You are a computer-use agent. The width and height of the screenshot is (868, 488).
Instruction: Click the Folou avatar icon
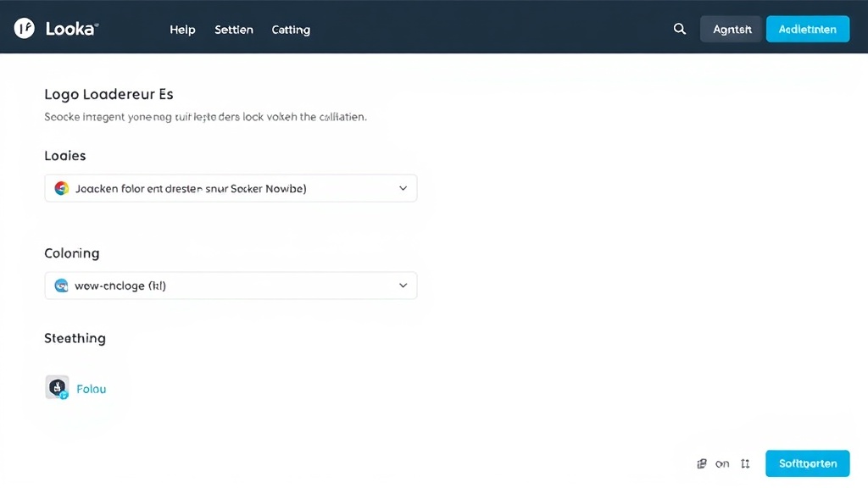(x=57, y=387)
